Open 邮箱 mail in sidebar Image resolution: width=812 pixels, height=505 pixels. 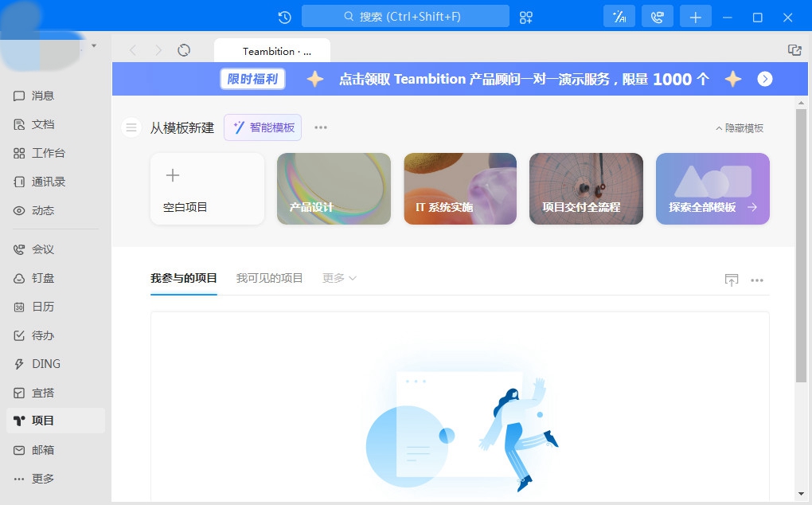coord(56,450)
